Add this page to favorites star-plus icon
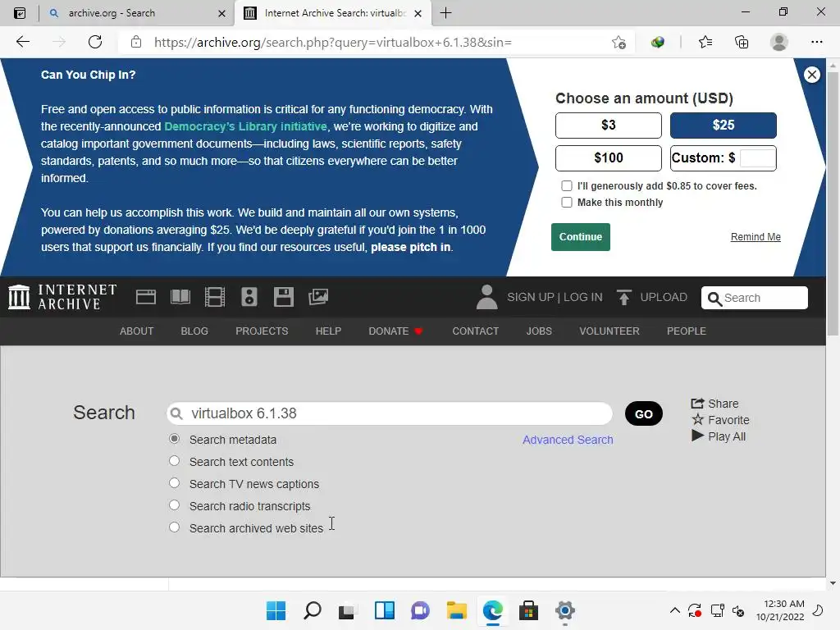840x630 pixels. coord(619,43)
